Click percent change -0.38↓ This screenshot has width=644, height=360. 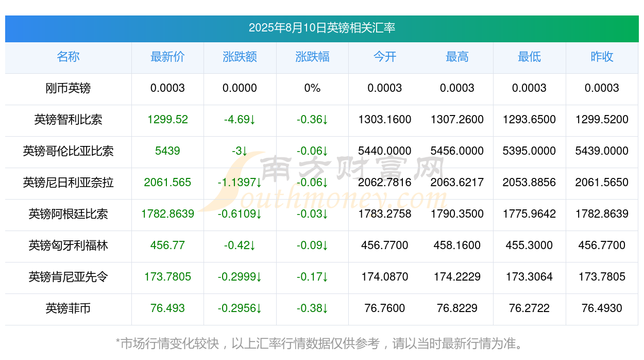tap(312, 308)
